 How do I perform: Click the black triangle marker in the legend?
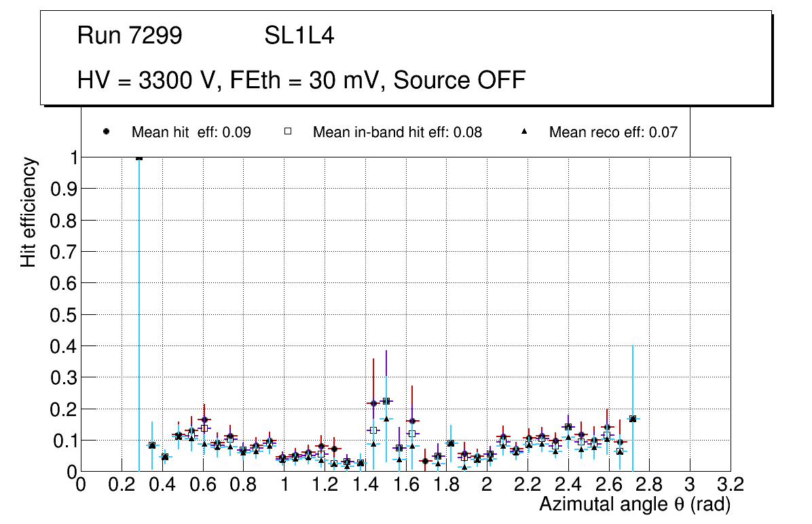click(524, 132)
